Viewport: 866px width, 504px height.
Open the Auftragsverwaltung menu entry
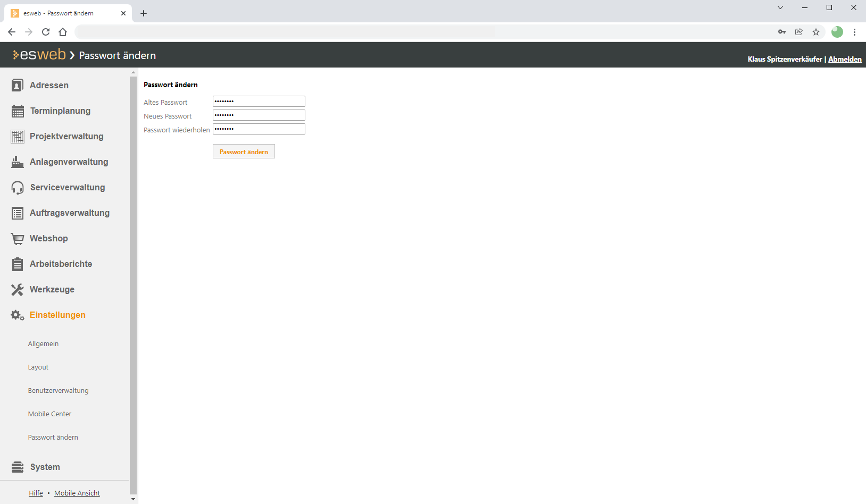(x=70, y=213)
